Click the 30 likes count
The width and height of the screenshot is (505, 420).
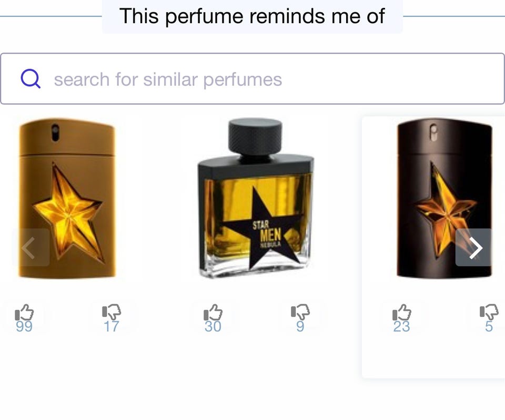(213, 326)
